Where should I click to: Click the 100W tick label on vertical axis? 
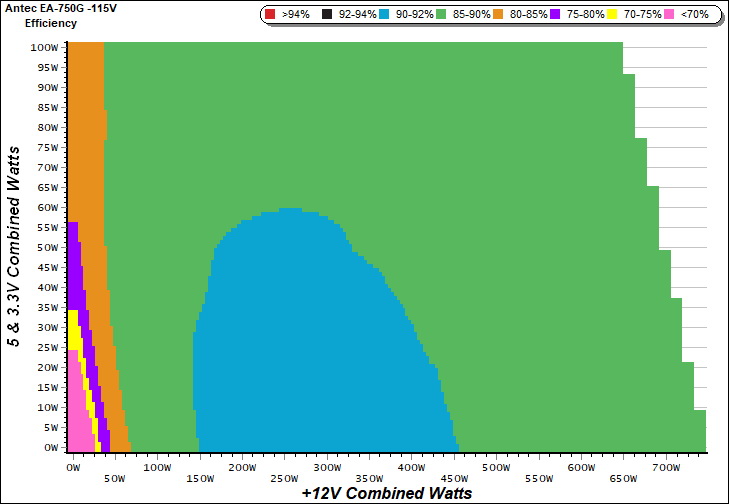point(42,48)
